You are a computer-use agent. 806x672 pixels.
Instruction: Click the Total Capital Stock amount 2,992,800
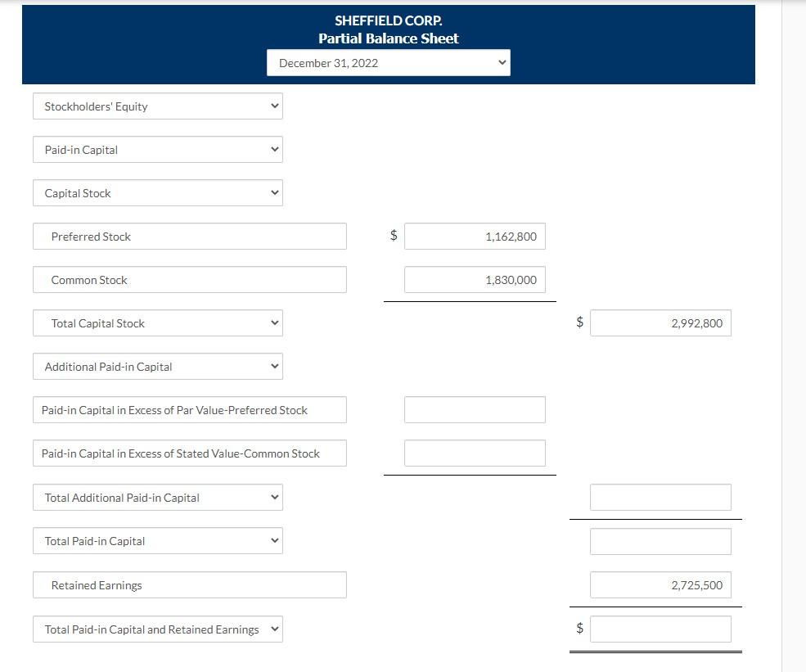click(x=660, y=322)
